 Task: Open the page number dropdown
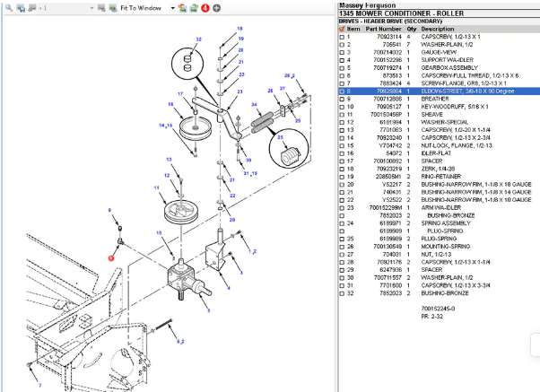tap(93, 7)
